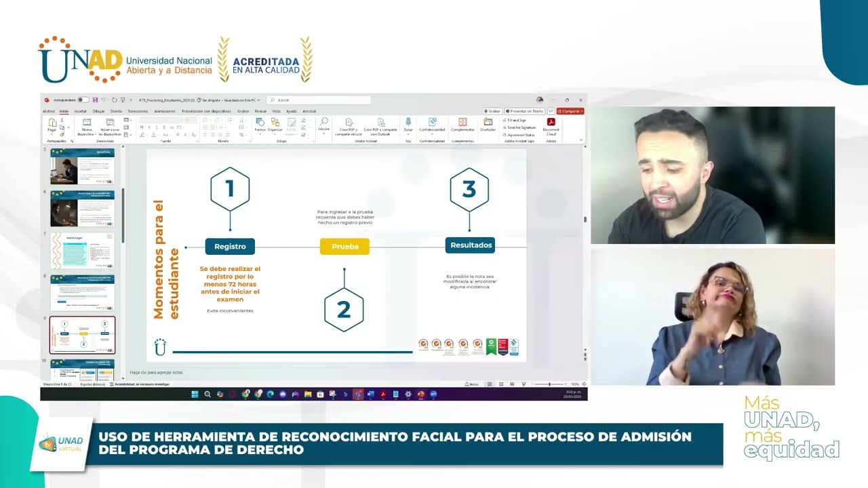
Task: Switch to the Insertar ribbon tab
Action: tap(81, 111)
